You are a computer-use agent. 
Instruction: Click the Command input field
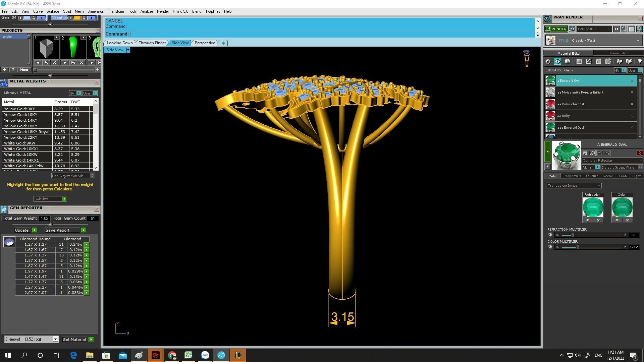[332, 34]
